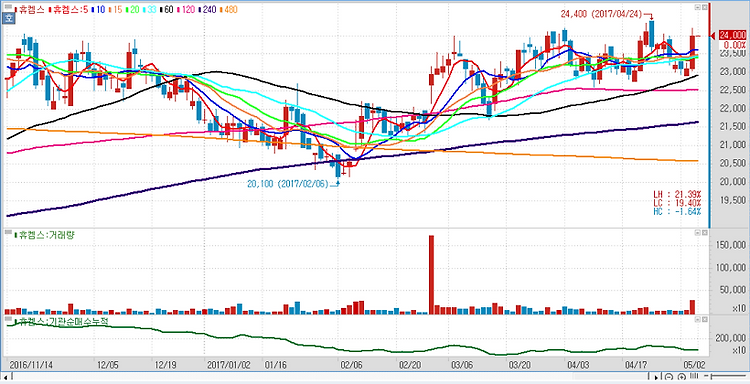Click the zoom in plus icon

pyautogui.click(x=682, y=377)
